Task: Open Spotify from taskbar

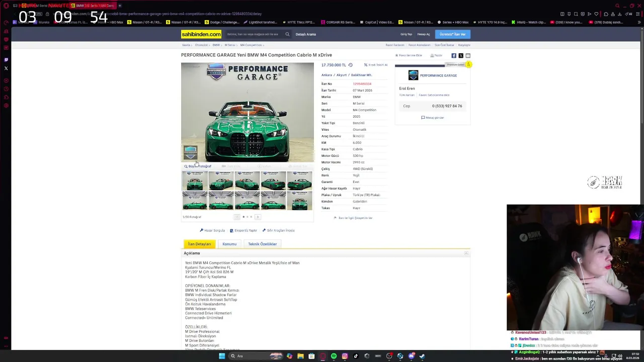Action: tap(334, 356)
